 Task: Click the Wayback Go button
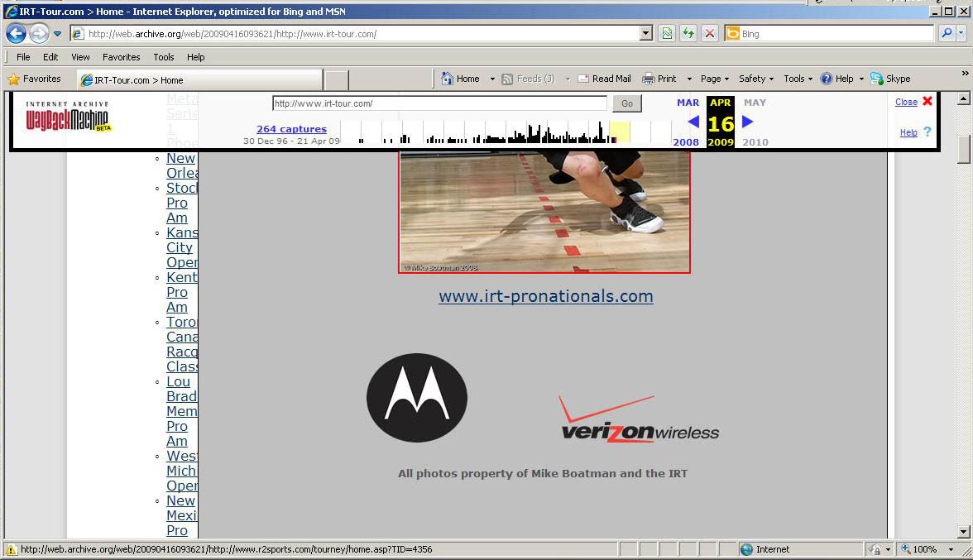[x=627, y=103]
